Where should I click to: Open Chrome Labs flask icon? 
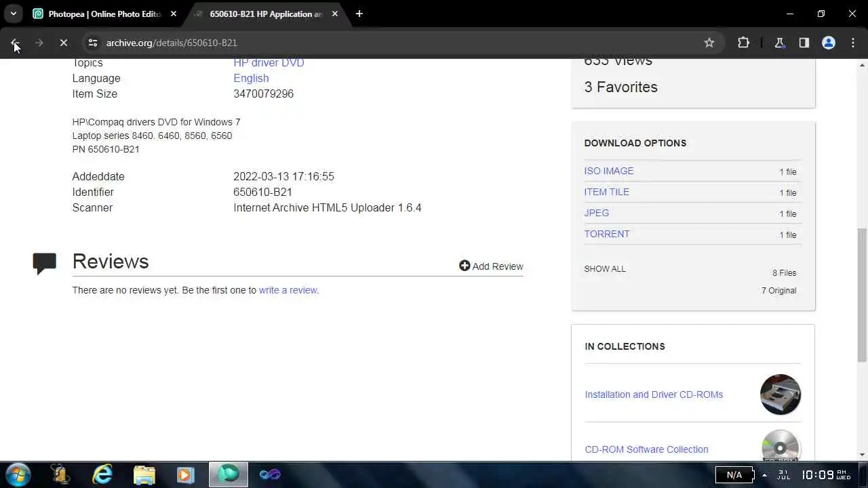point(780,43)
